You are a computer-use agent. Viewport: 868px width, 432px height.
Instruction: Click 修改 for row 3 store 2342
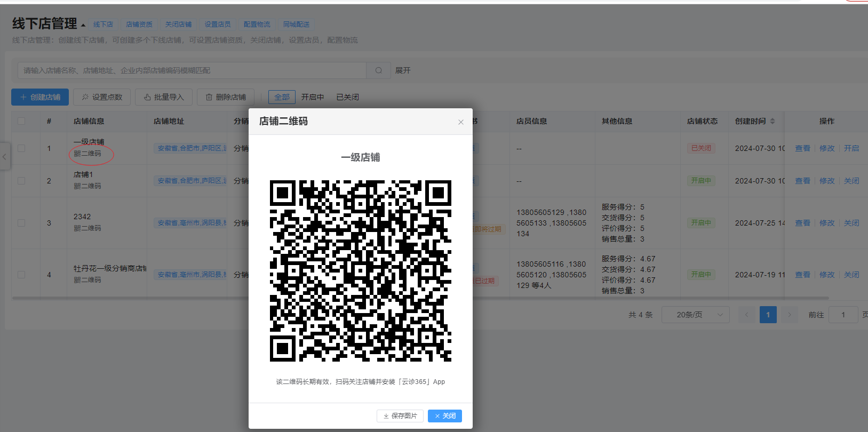[827, 223]
